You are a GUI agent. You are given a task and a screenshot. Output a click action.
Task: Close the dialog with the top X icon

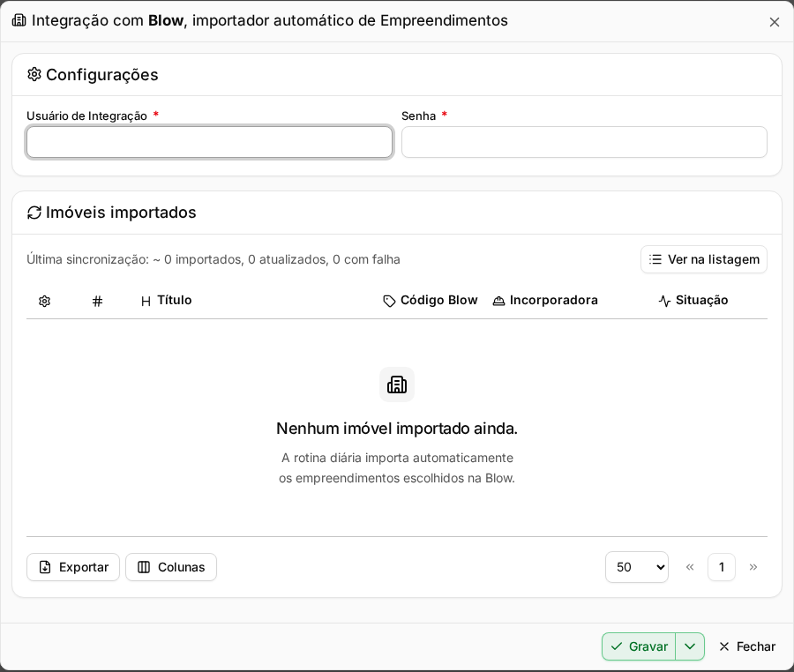(x=775, y=22)
